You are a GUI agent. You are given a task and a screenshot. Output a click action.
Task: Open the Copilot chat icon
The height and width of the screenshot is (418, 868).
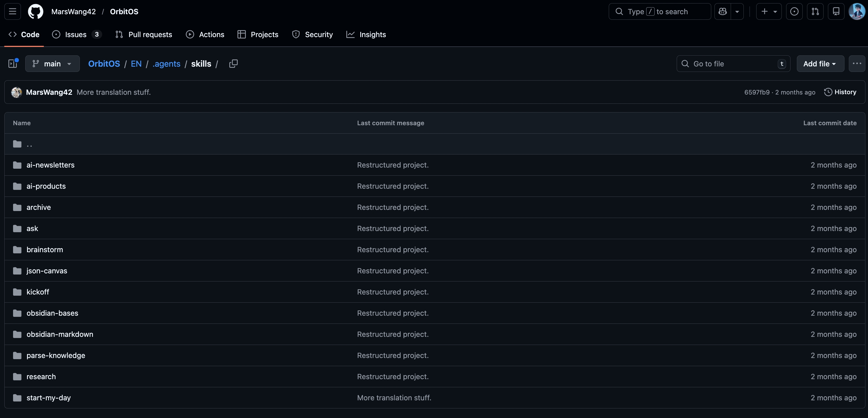[723, 11]
